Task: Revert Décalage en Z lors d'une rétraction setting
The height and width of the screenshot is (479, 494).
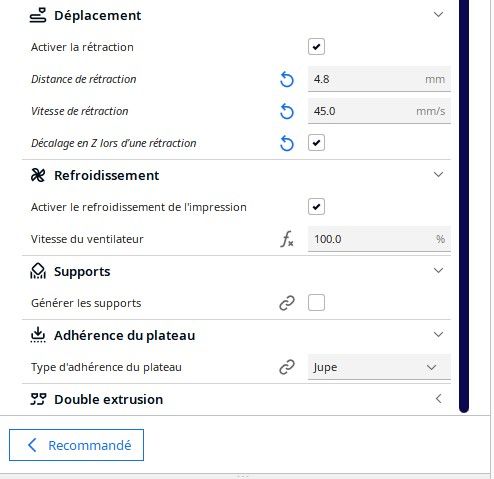Action: 287,143
